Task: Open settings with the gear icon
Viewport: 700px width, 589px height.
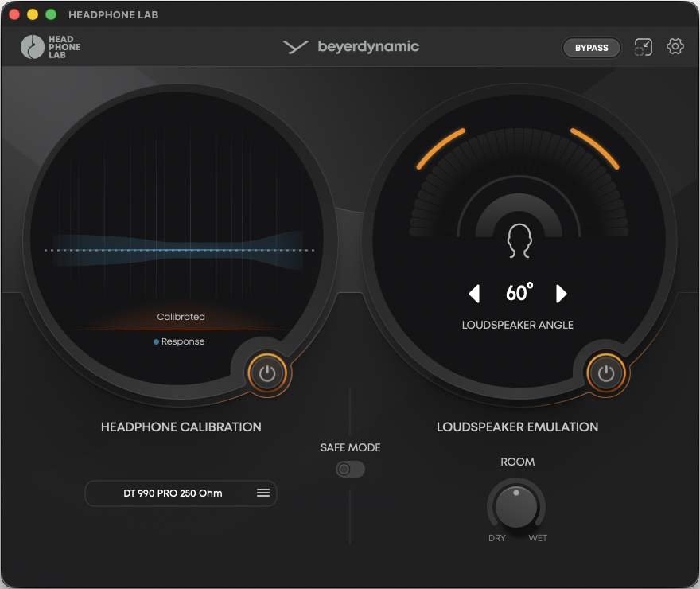Action: (x=675, y=46)
